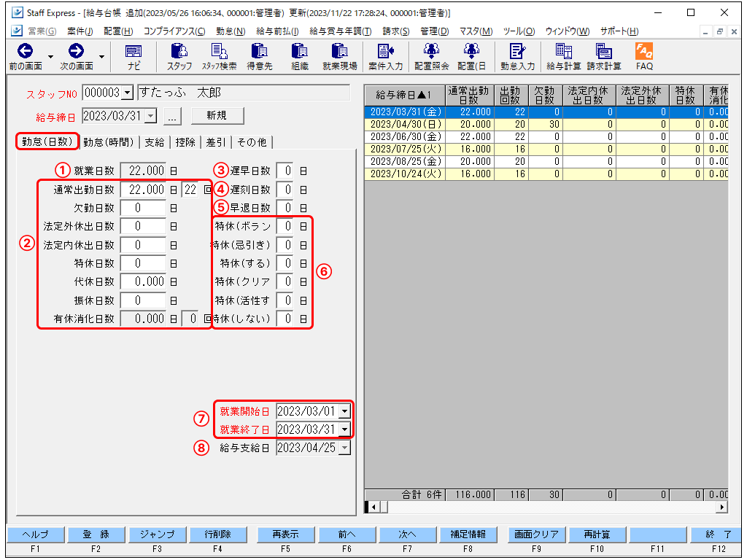Open the 就業開始日 date selector
Viewport: 747px width, 560px height.
click(x=344, y=411)
